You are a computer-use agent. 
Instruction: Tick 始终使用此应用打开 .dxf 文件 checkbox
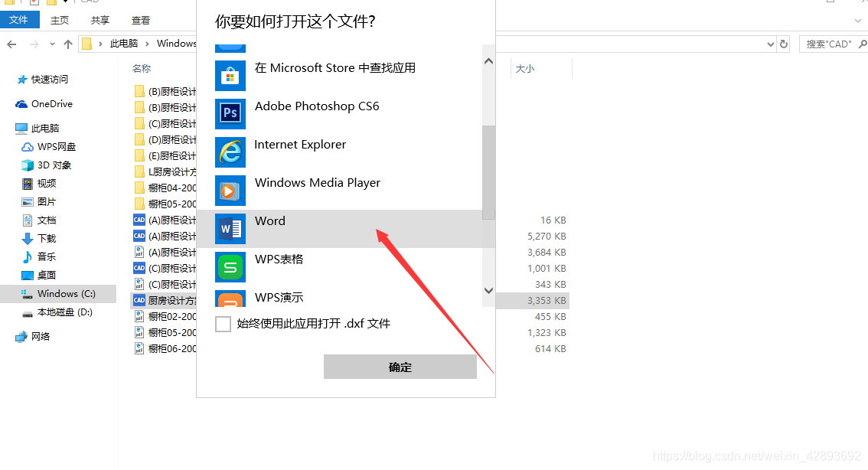point(223,324)
